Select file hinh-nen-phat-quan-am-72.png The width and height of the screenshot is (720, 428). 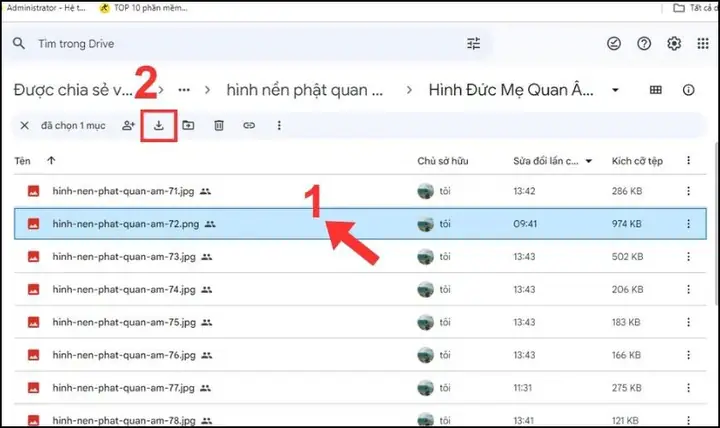coord(360,224)
